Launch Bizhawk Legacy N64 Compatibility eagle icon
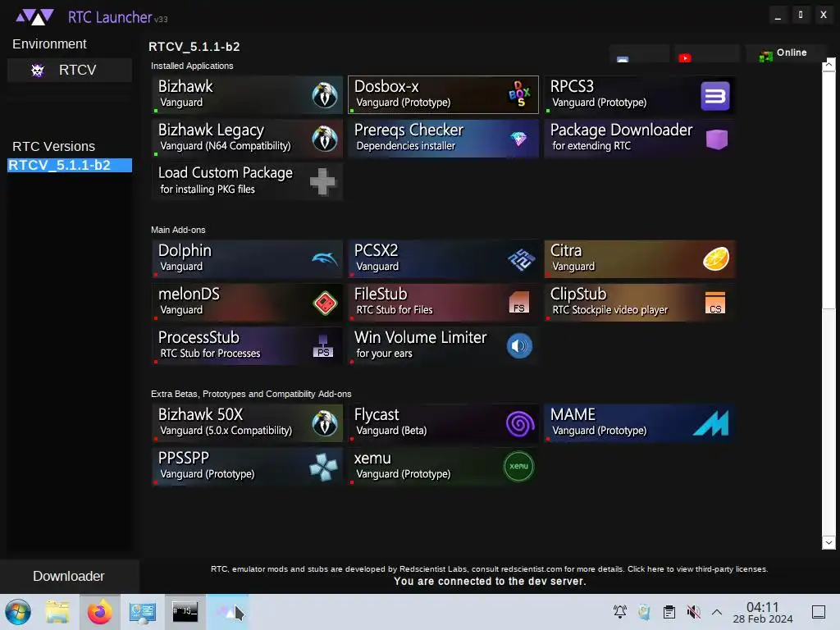The width and height of the screenshot is (840, 630). 325,139
